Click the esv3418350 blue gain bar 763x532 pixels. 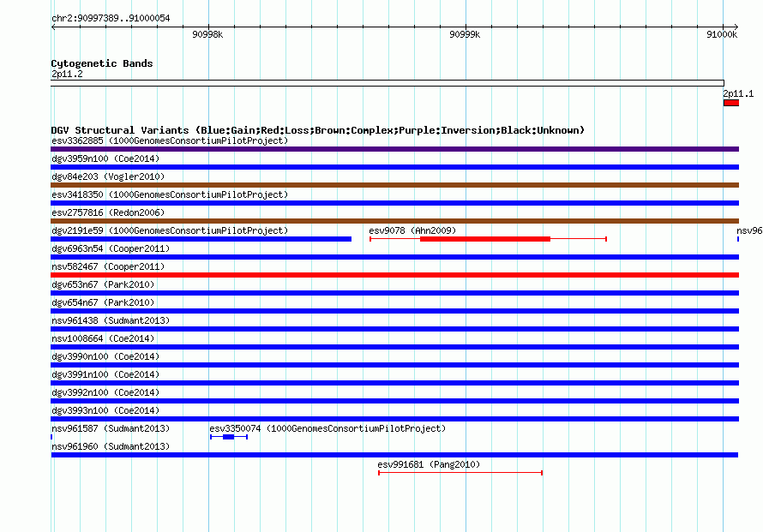(394, 203)
